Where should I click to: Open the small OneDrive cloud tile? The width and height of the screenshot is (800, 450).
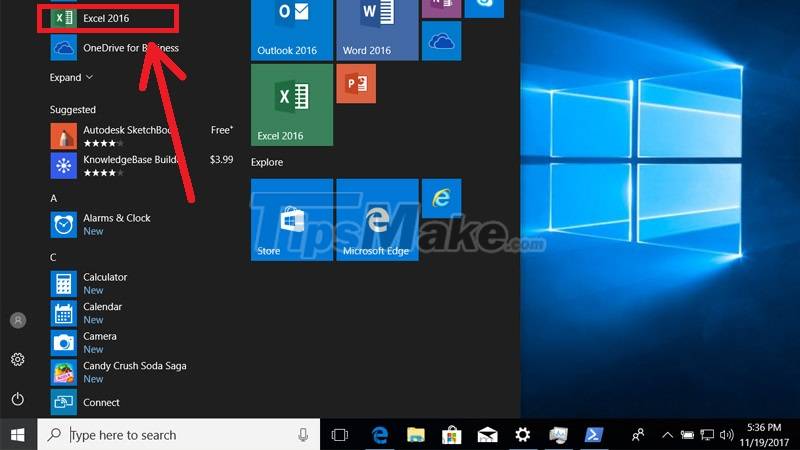442,41
